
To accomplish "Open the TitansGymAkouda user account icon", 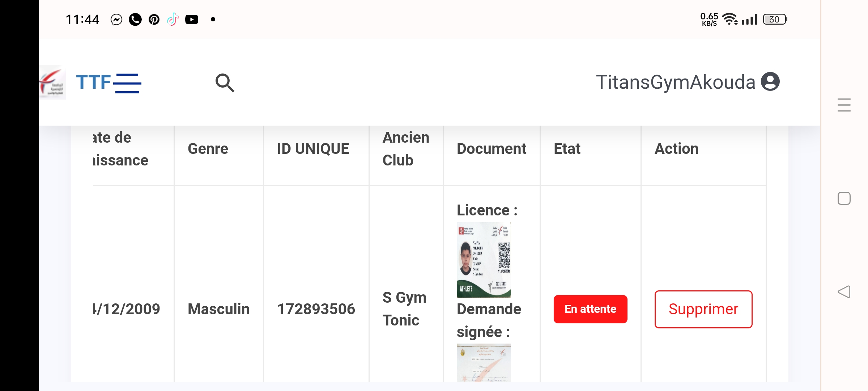I will pyautogui.click(x=770, y=82).
